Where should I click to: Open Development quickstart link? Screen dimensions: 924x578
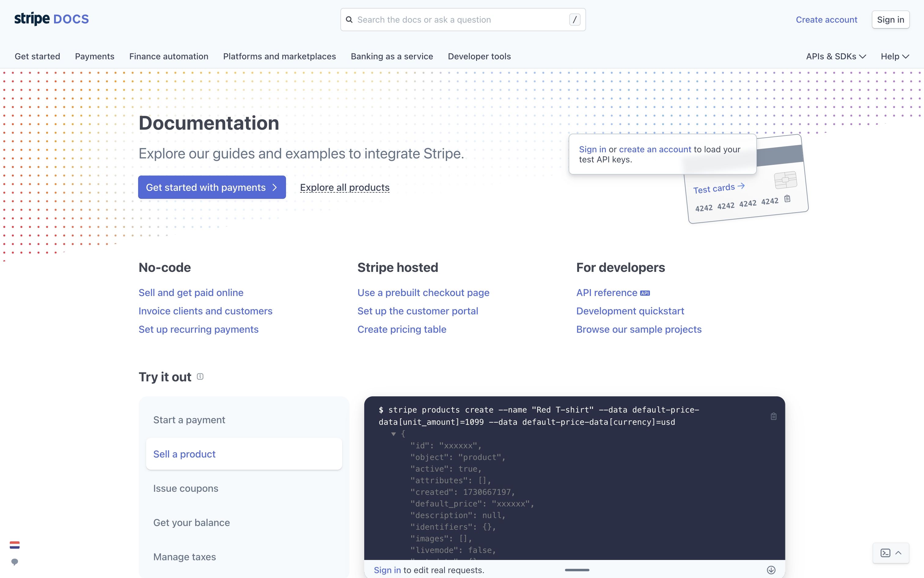click(x=630, y=311)
